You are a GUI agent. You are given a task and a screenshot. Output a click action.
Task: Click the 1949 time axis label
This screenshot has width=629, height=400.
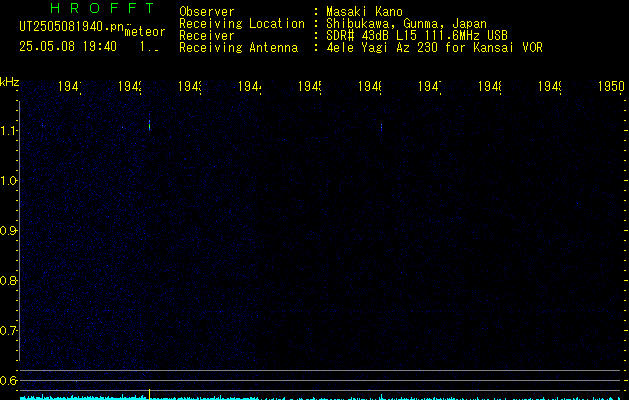550,87
